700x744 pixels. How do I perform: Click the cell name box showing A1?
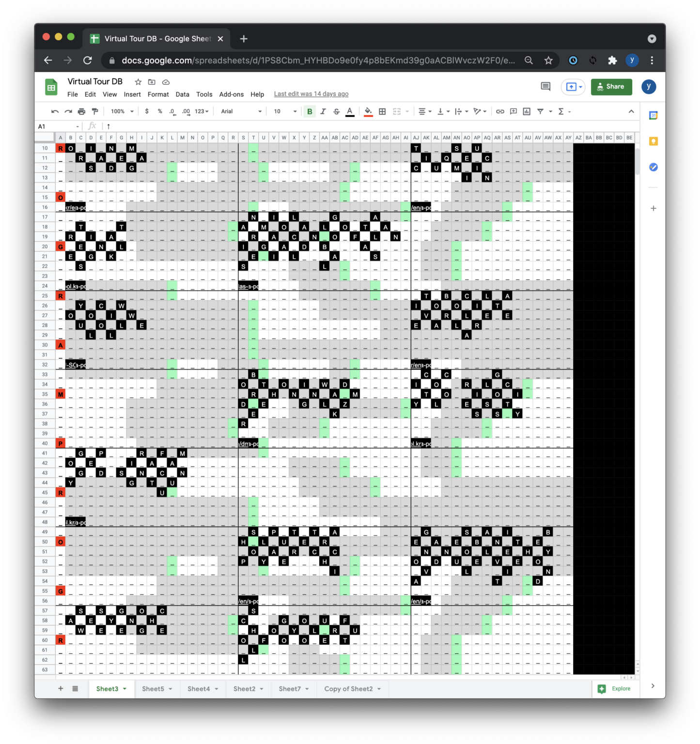[x=58, y=126]
